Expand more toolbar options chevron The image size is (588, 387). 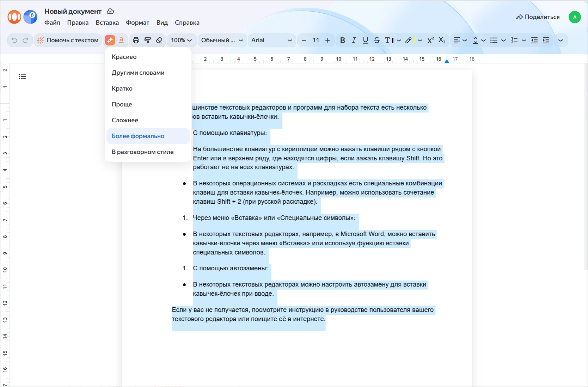pos(561,40)
